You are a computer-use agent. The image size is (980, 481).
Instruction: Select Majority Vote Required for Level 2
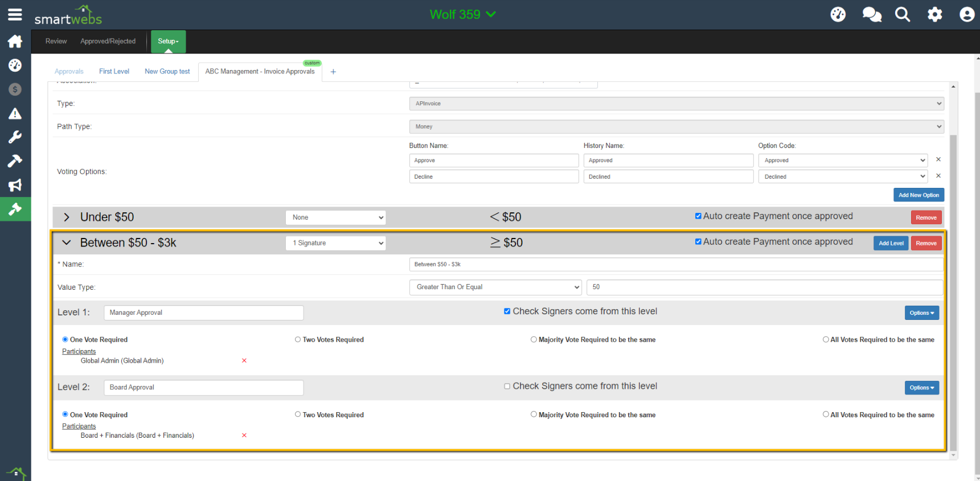pyautogui.click(x=534, y=414)
